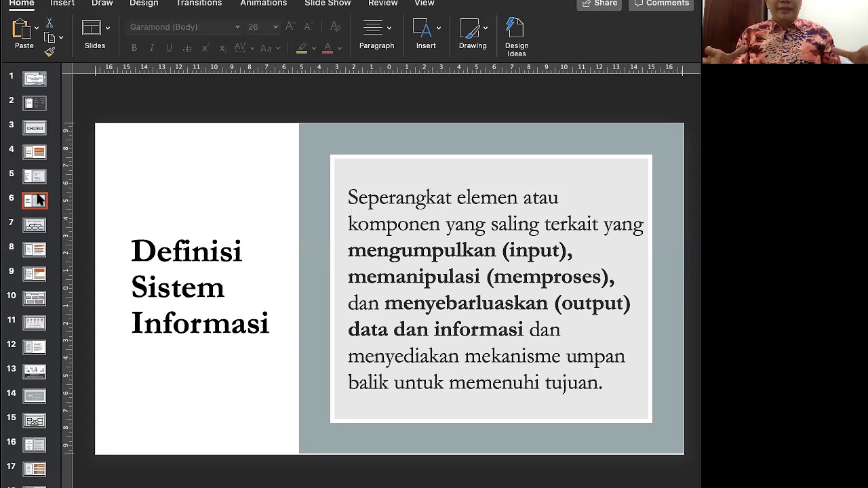
Task: Toggle Italic formatting
Action: (x=151, y=48)
